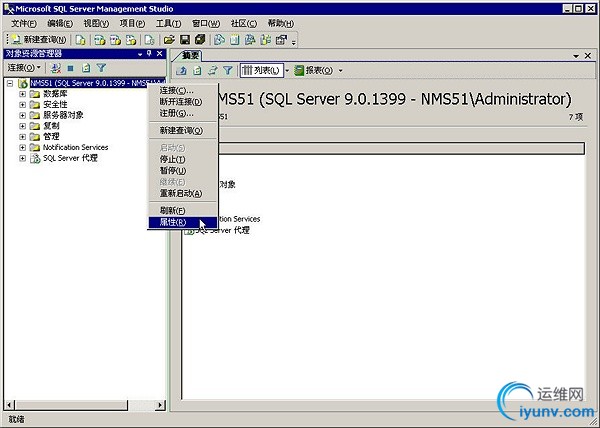Image resolution: width=600 pixels, height=428 pixels.
Task: Open the 社区(C) menu
Action: [244, 24]
